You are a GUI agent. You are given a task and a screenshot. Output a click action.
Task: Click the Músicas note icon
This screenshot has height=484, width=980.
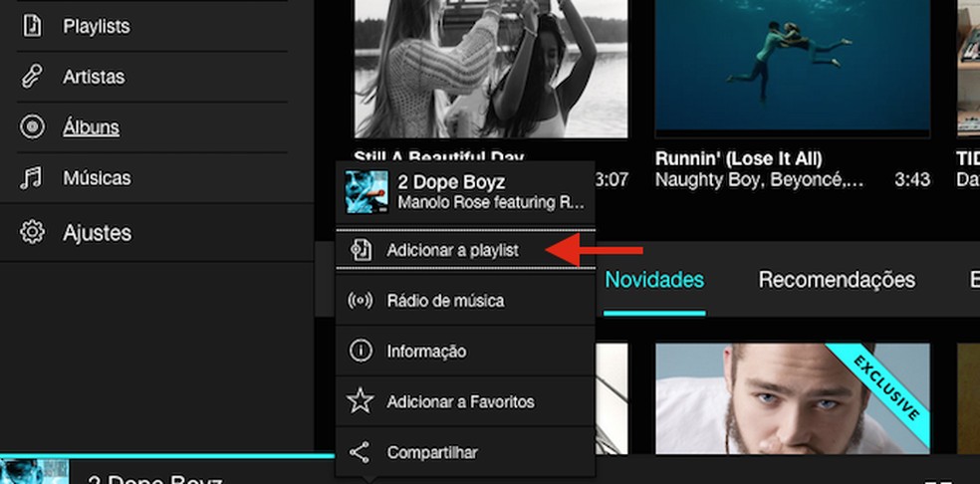(32, 177)
